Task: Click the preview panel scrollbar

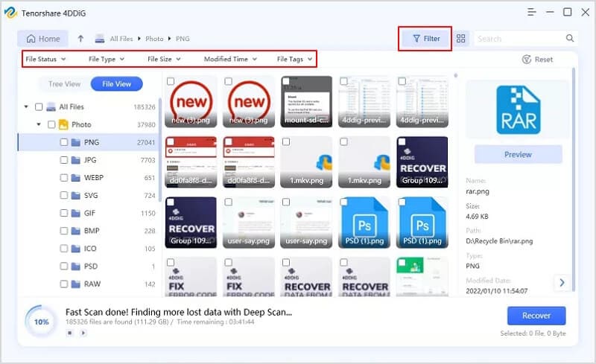Action: click(x=574, y=179)
